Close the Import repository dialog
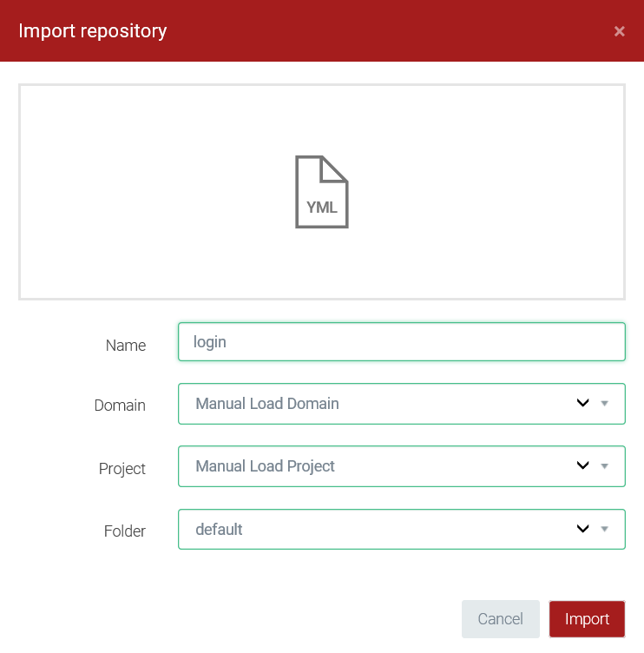 pos(619,31)
